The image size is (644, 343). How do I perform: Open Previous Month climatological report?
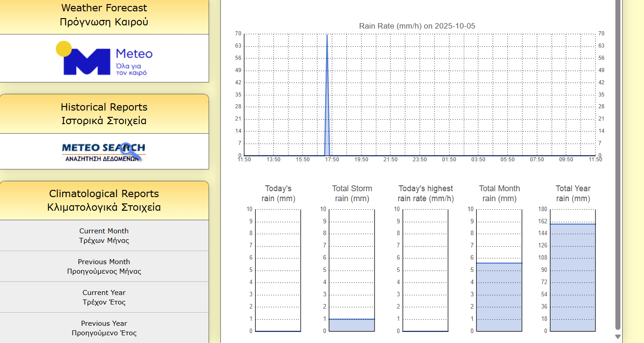point(104,266)
